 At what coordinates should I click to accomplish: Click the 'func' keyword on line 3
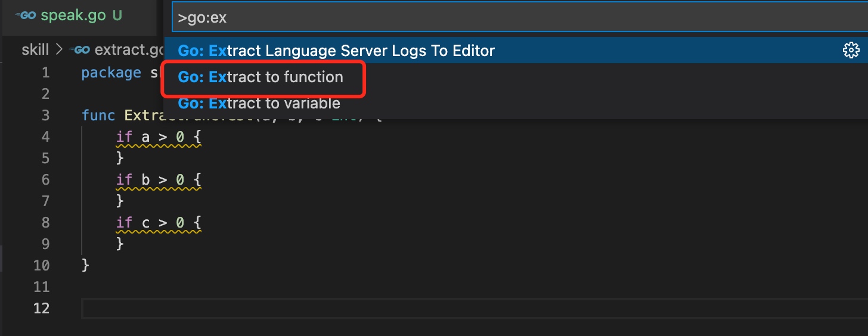tap(98, 116)
